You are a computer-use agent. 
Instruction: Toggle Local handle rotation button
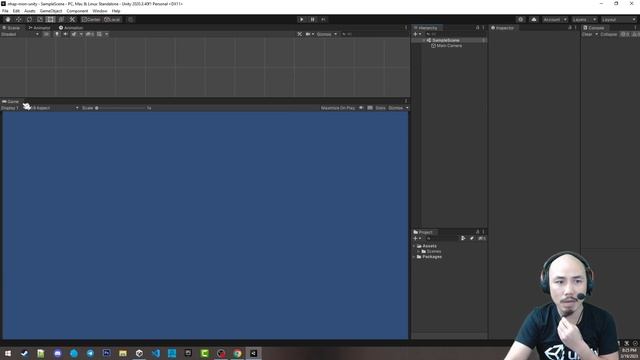[x=112, y=20]
